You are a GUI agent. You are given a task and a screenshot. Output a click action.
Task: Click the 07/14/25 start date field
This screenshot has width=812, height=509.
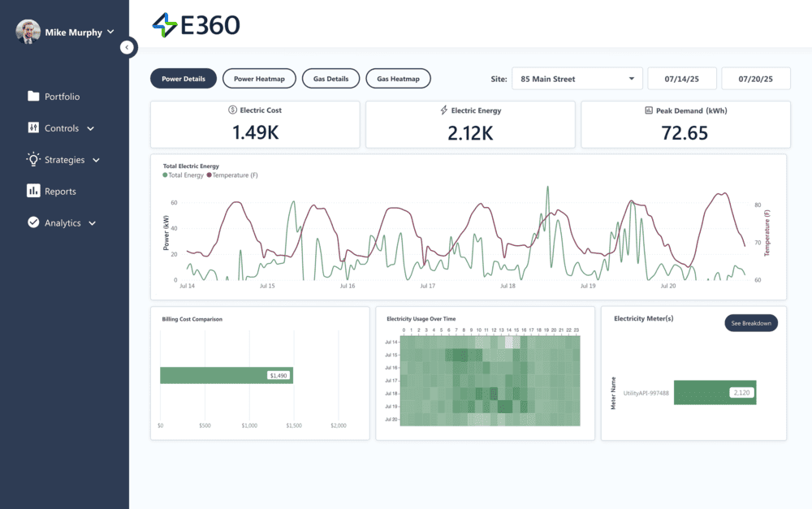point(682,78)
